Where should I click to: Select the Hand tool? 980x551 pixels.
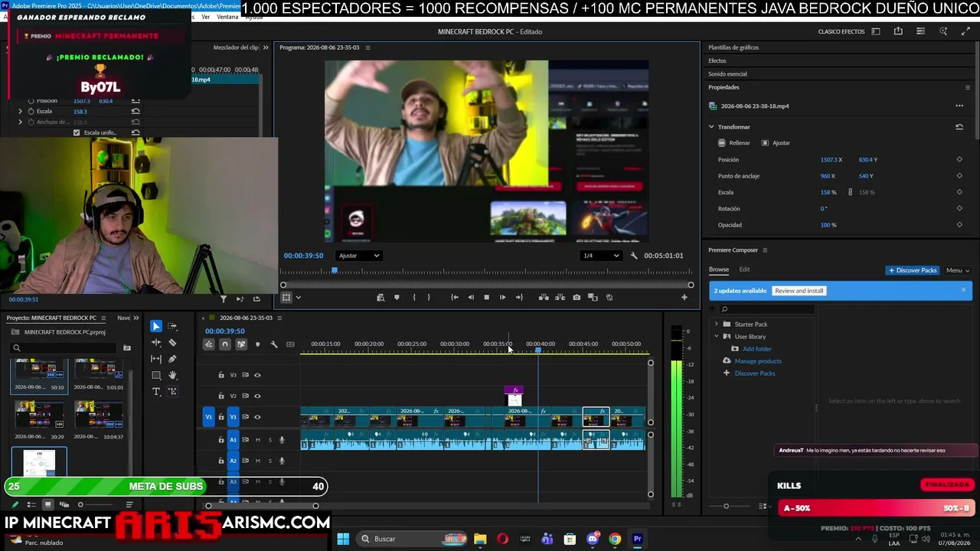click(172, 375)
